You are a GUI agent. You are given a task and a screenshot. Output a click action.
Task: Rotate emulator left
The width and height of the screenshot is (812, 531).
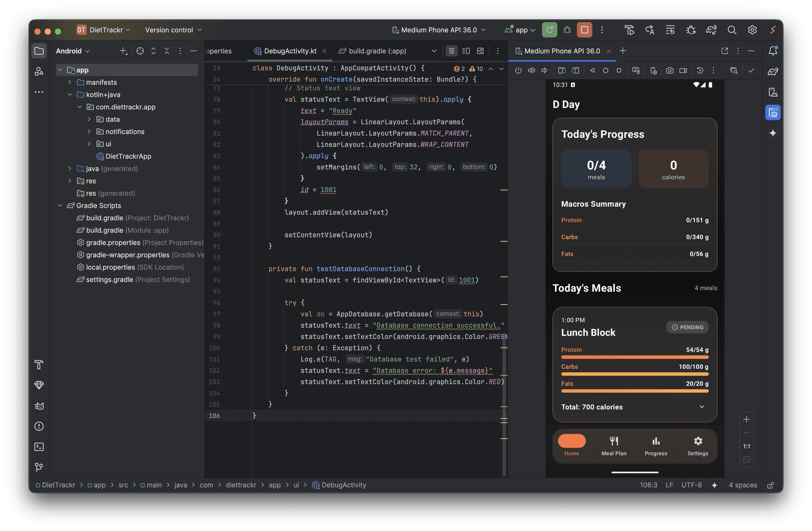pos(562,70)
